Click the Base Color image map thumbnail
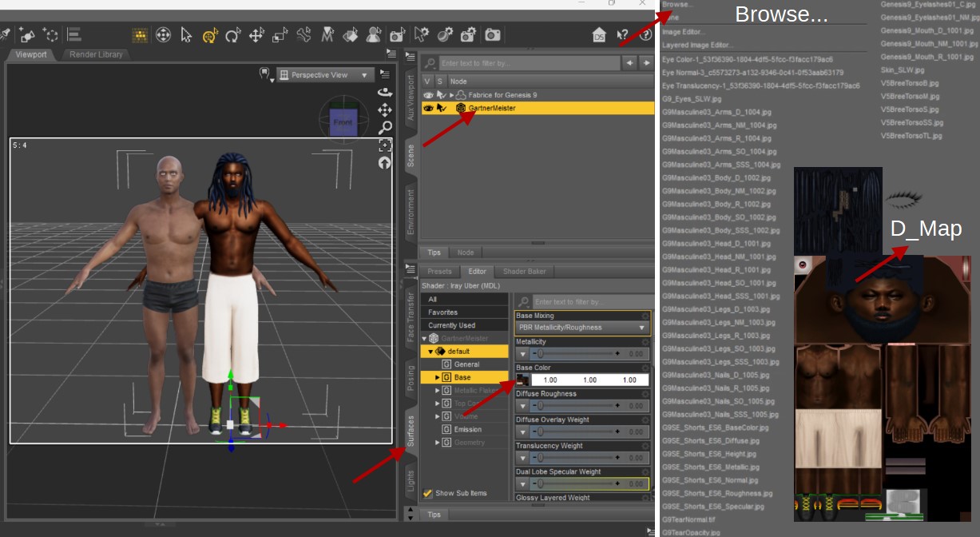 point(522,380)
